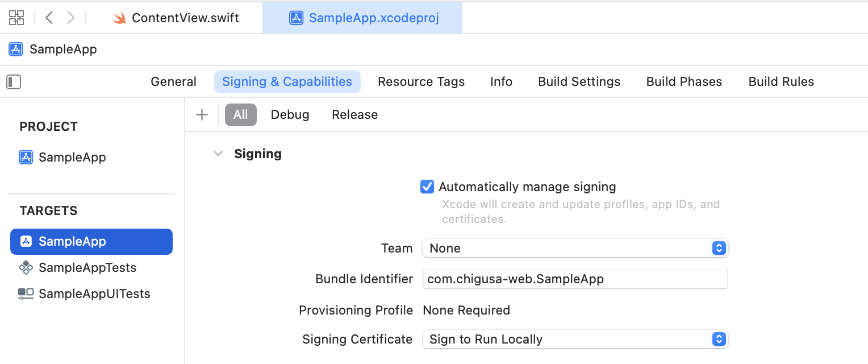Viewport: 868px width, 364px height.
Task: Open the Build Settings tab
Action: 579,82
